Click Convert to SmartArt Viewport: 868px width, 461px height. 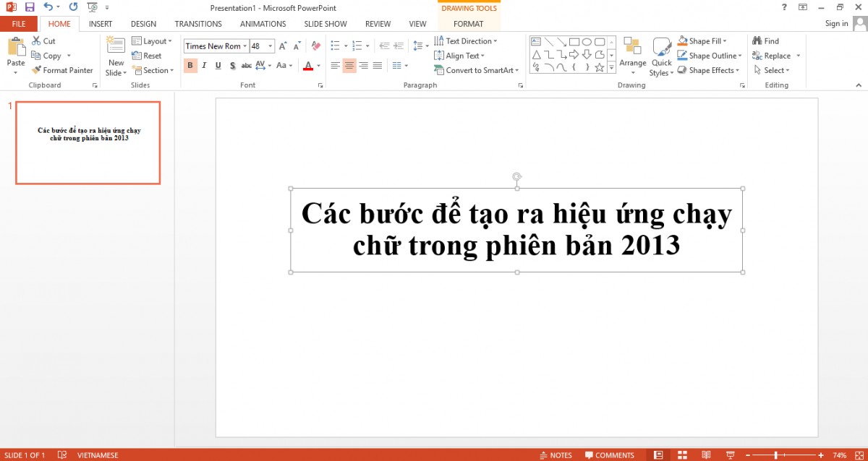tap(477, 70)
